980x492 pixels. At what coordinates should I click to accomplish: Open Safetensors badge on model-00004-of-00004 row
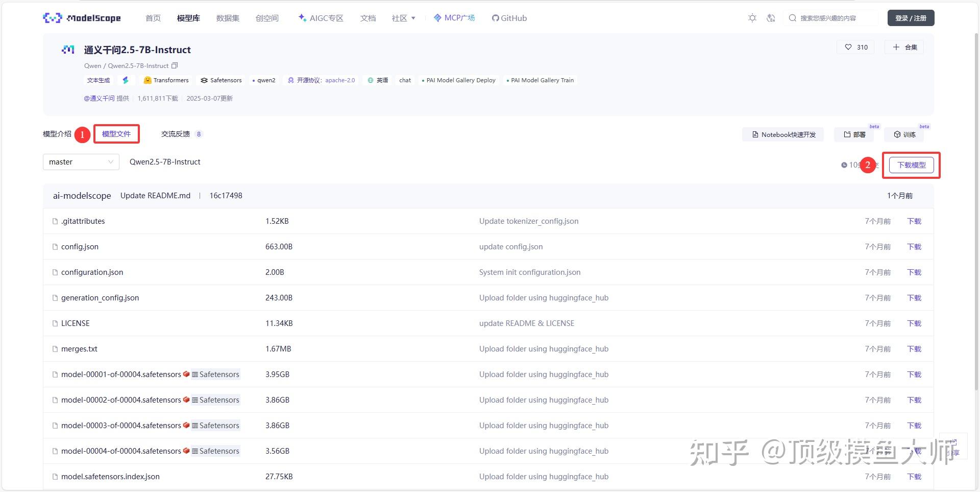click(x=215, y=451)
